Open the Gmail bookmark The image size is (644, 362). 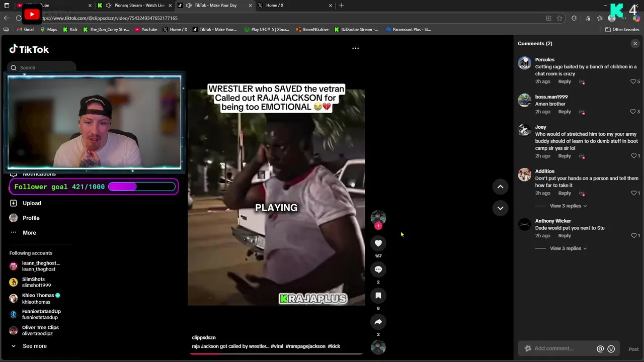coord(25,30)
